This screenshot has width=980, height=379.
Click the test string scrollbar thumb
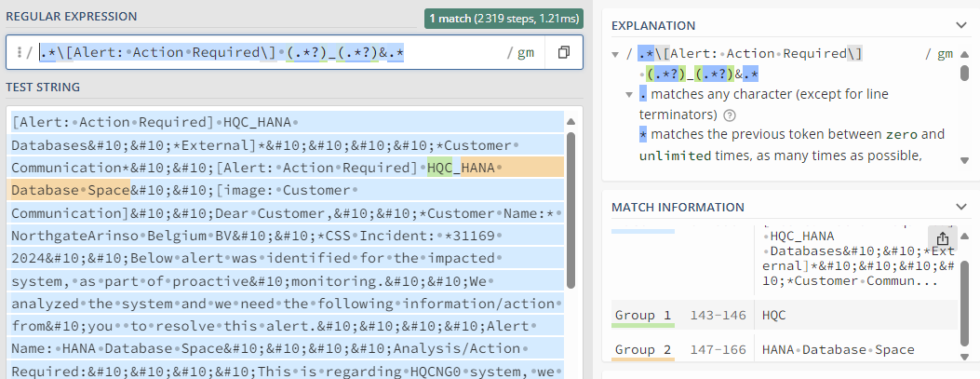[570, 210]
